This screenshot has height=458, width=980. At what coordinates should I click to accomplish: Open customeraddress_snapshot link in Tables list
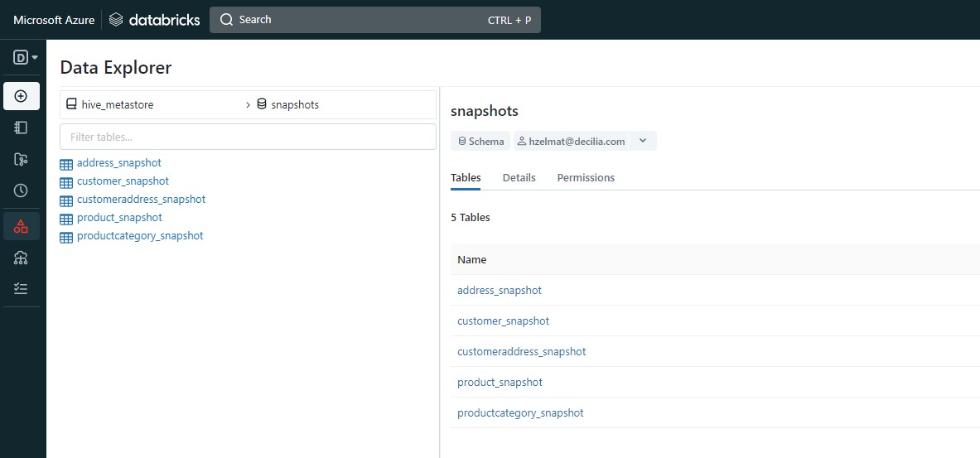coord(522,352)
